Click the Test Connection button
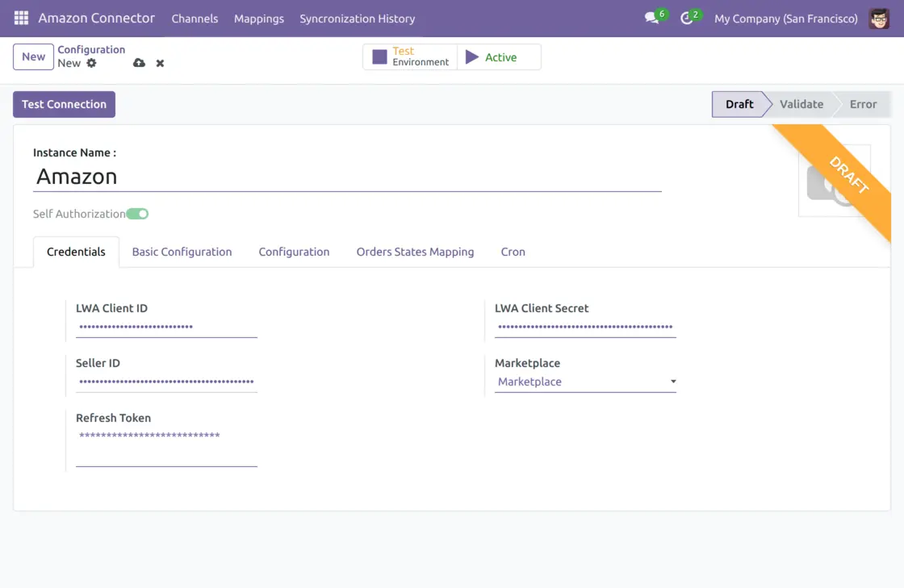The height and width of the screenshot is (588, 904). tap(64, 104)
